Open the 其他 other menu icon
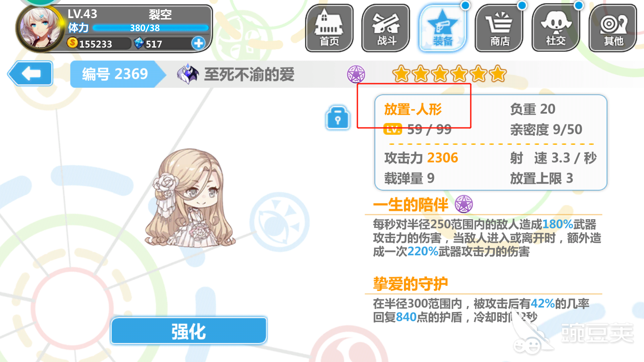644x362 pixels. pos(613,28)
